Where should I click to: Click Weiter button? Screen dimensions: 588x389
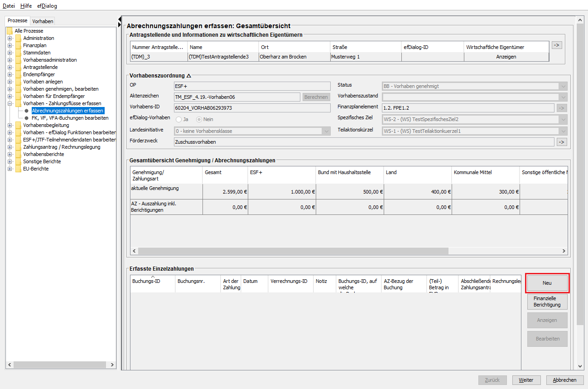click(x=526, y=380)
